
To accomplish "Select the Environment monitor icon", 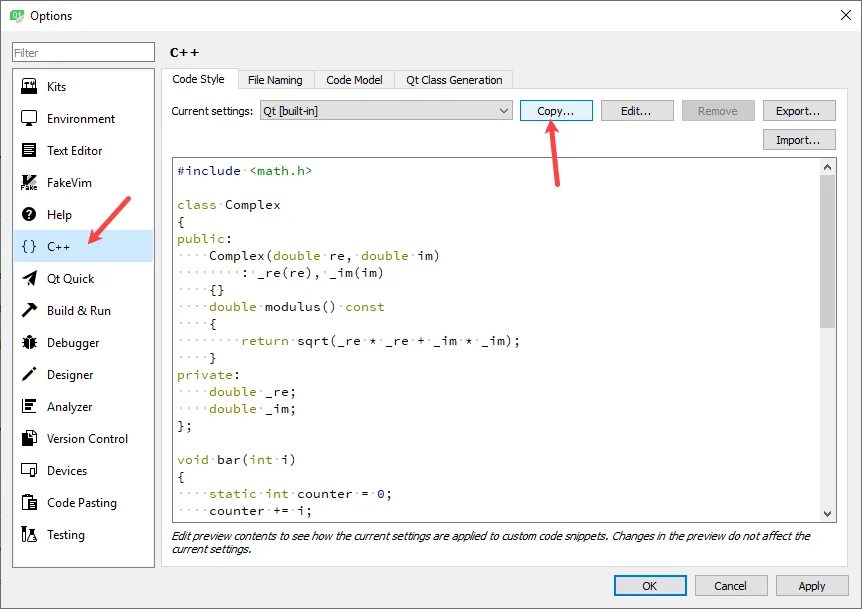I will coord(29,118).
